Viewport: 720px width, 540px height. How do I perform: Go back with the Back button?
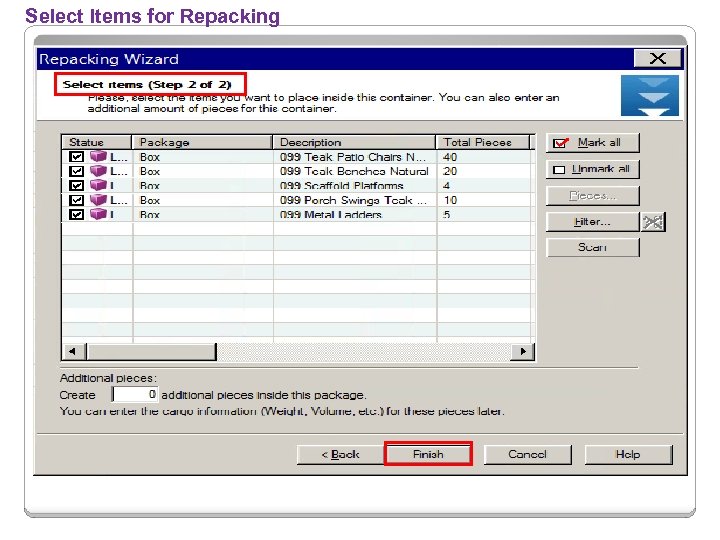pyautogui.click(x=340, y=455)
